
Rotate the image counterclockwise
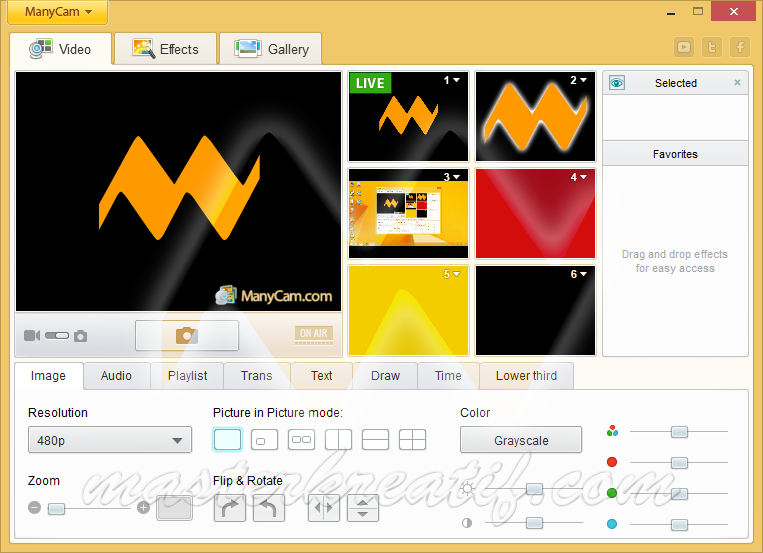click(269, 508)
